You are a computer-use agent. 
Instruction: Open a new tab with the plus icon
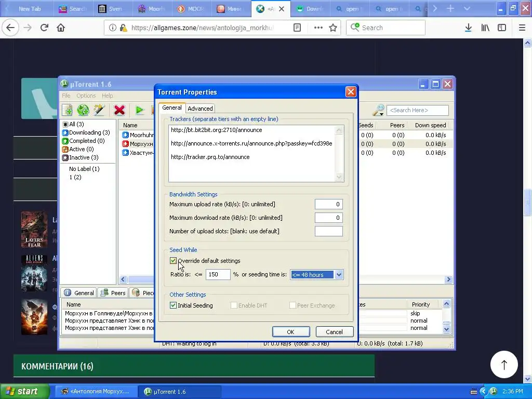(x=450, y=9)
